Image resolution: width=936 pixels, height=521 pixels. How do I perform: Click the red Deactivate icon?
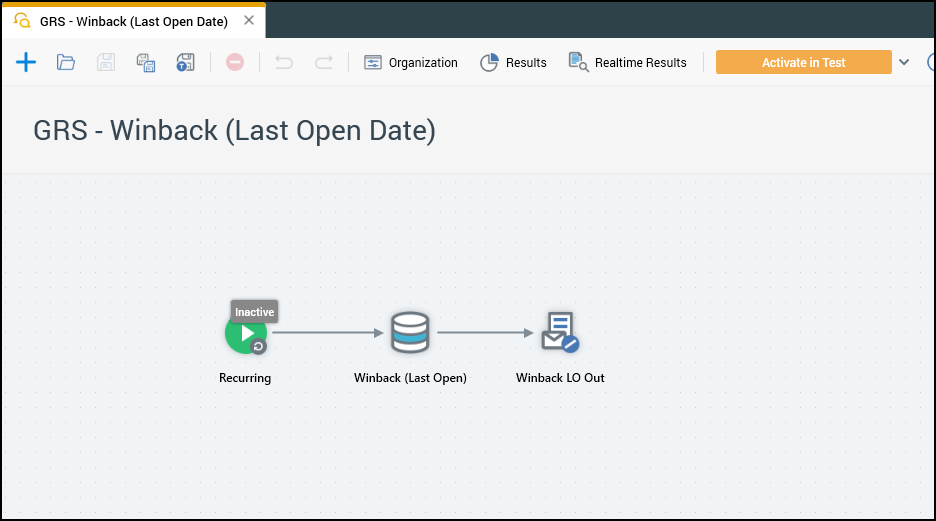tap(235, 62)
